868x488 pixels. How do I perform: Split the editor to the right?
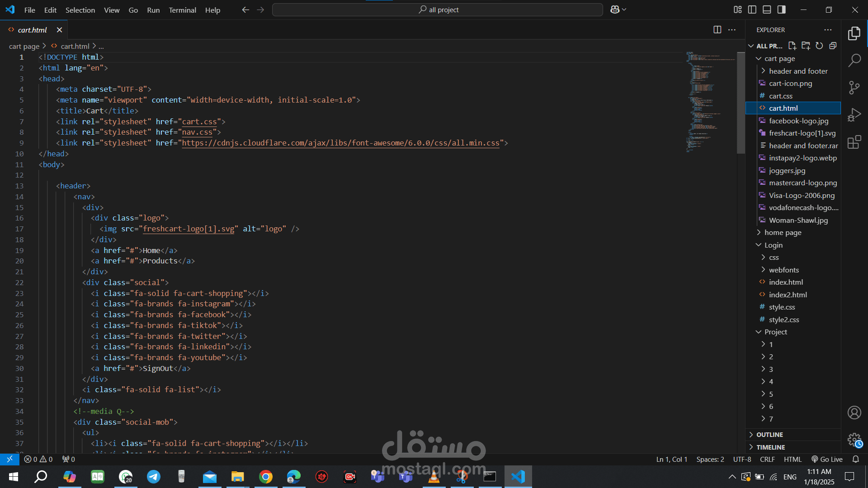coord(717,30)
